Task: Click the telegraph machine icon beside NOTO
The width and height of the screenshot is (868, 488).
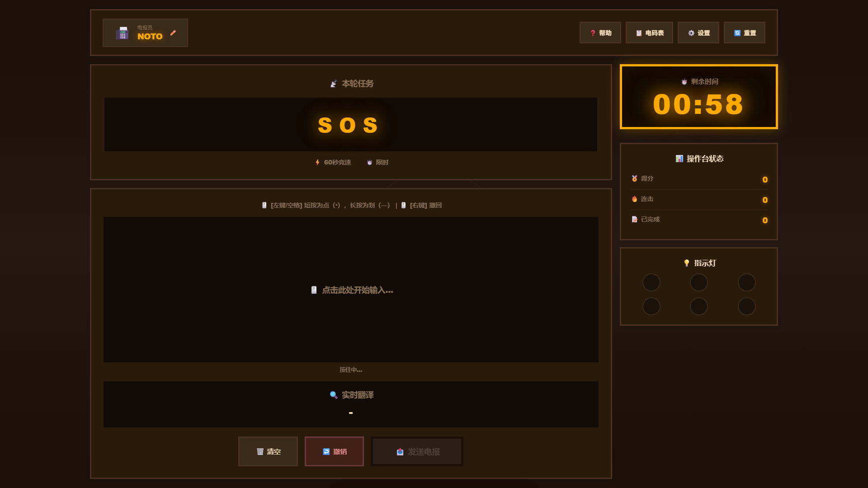Action: (122, 33)
